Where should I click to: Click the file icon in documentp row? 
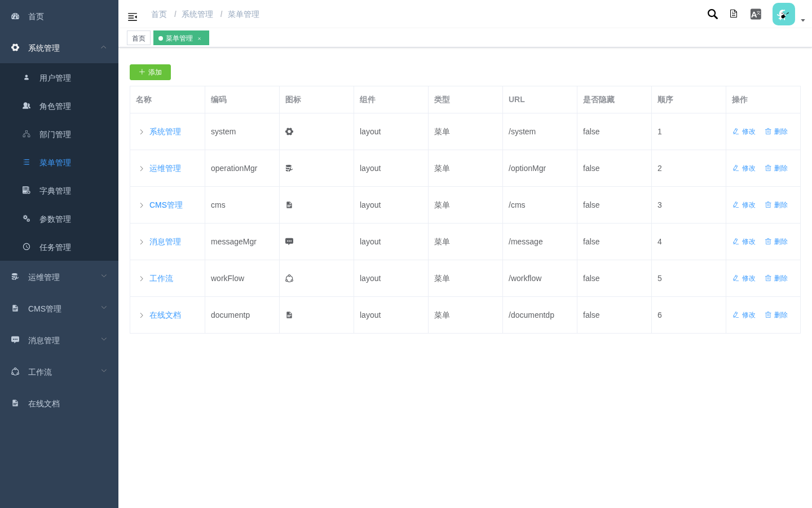(289, 315)
